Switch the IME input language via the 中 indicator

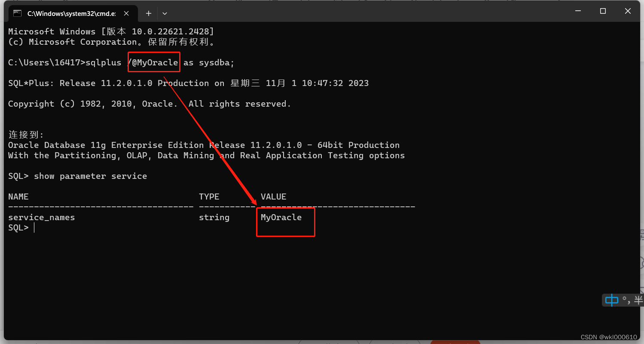[611, 300]
